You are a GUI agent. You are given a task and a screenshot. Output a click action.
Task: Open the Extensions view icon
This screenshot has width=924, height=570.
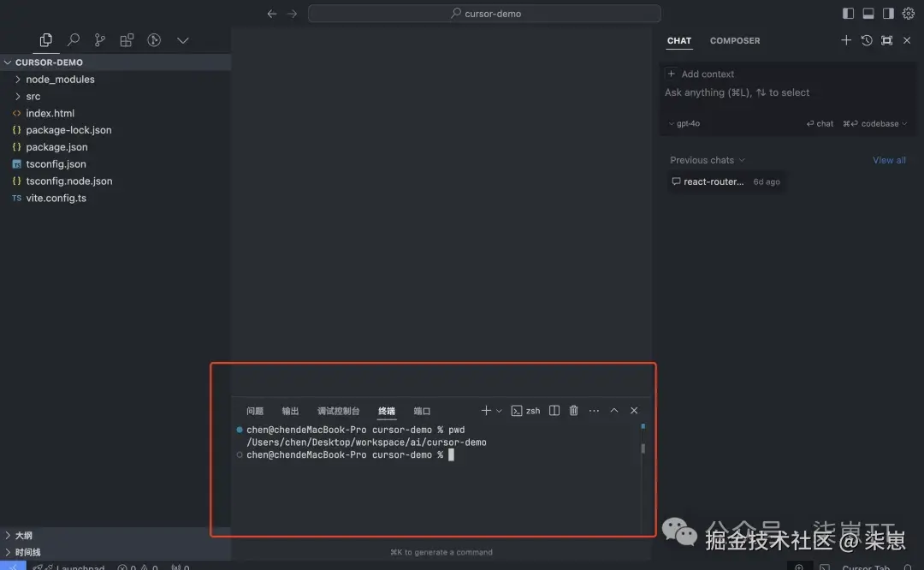point(127,40)
